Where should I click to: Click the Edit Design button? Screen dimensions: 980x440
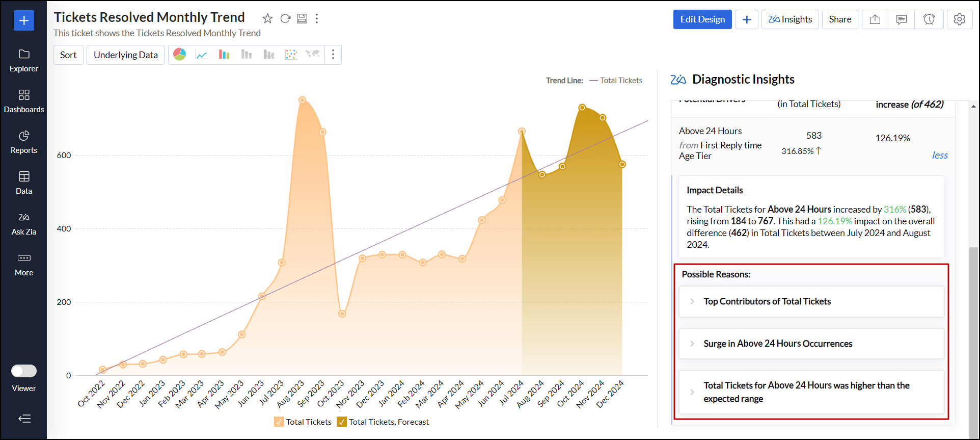pos(702,19)
